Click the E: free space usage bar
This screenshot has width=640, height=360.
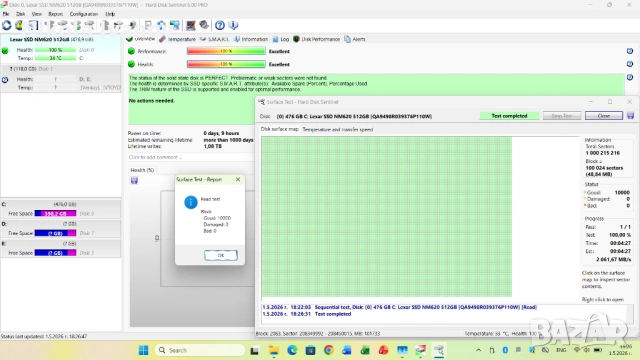[56, 253]
